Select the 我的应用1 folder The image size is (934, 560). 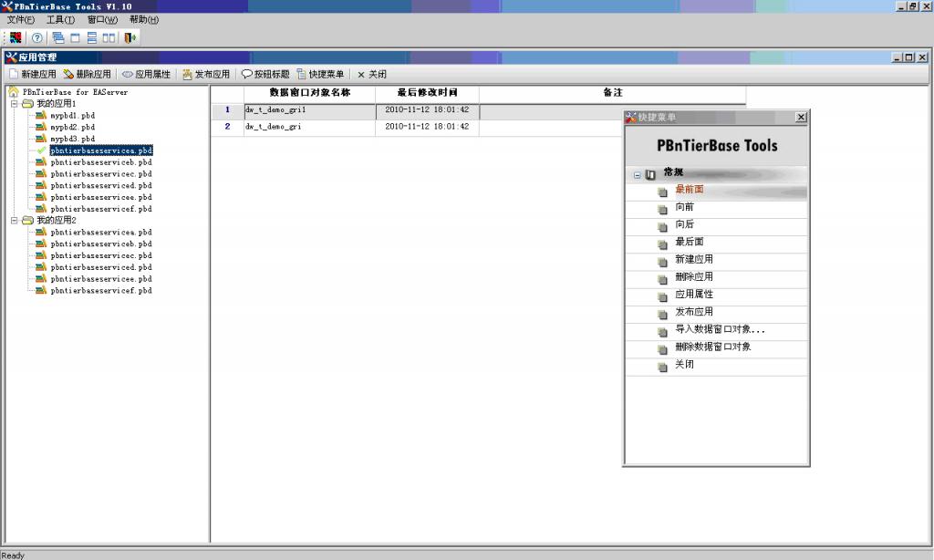[57, 104]
